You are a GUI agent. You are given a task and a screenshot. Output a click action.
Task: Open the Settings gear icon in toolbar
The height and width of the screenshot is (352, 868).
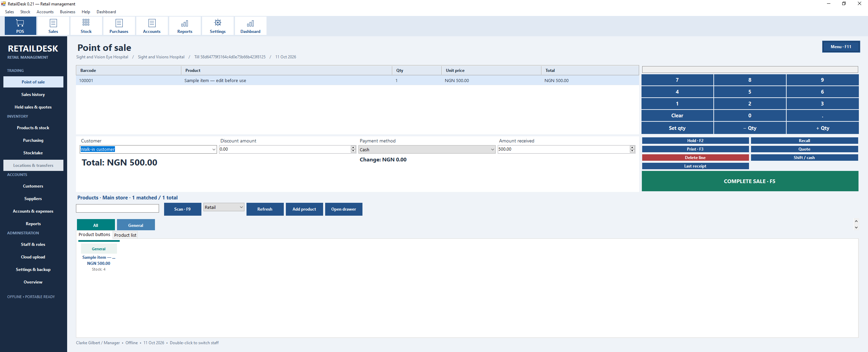click(218, 26)
